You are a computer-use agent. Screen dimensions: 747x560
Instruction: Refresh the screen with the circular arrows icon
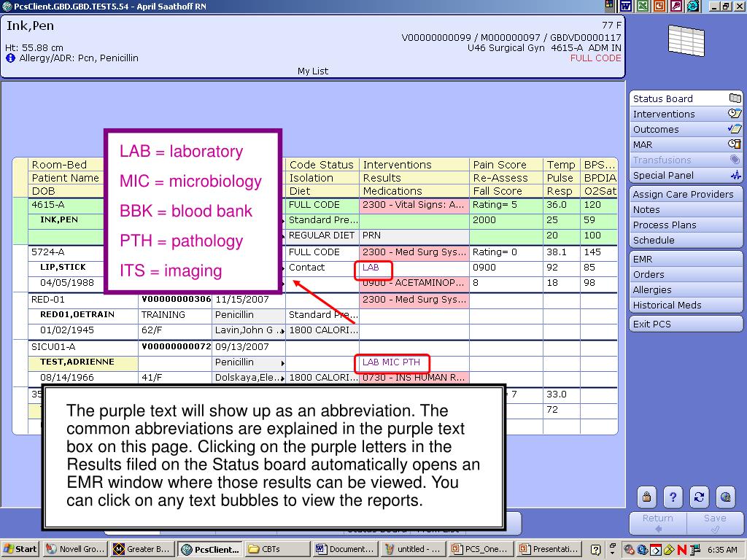click(x=699, y=497)
